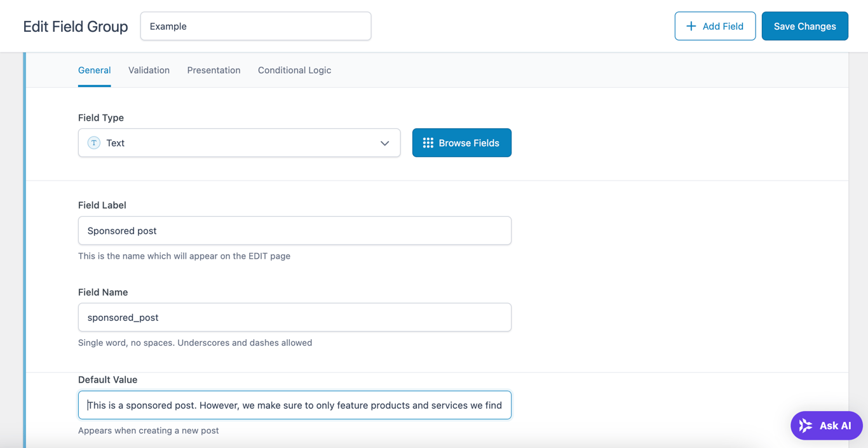The image size is (868, 448).
Task: Click the Example field group title input
Action: tap(255, 26)
